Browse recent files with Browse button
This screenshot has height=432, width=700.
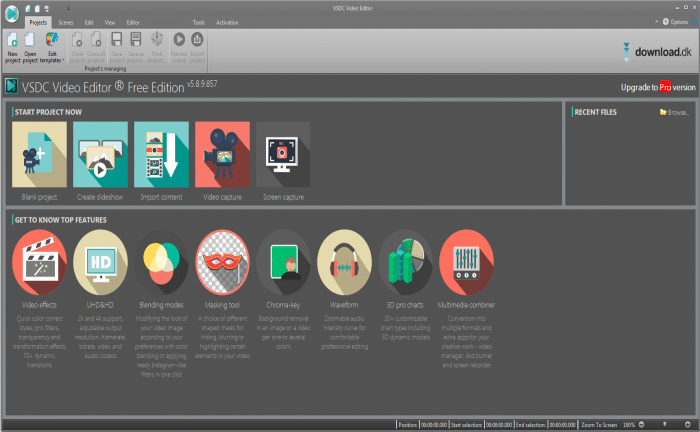(675, 112)
